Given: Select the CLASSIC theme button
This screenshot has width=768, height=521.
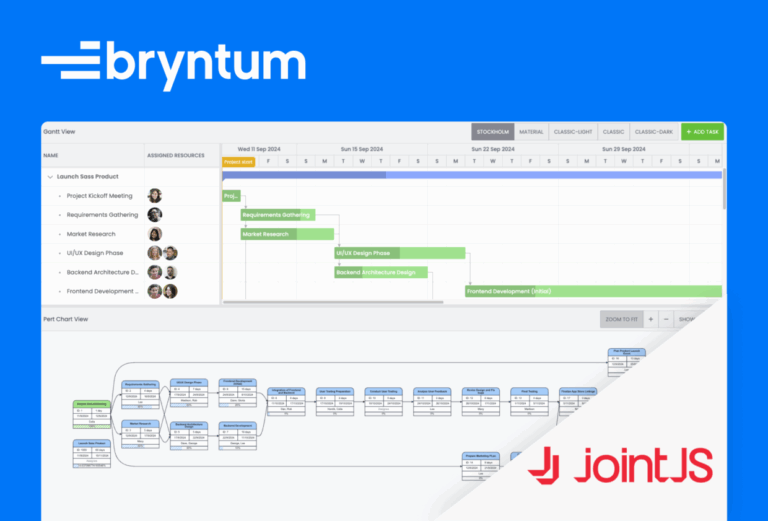Looking at the screenshot, I should tap(613, 132).
